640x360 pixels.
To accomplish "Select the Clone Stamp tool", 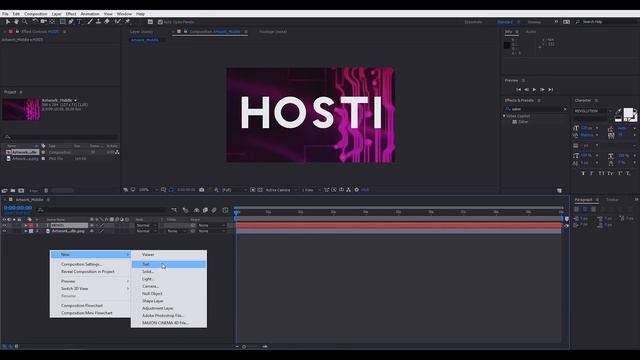I will pyautogui.click(x=98, y=22).
